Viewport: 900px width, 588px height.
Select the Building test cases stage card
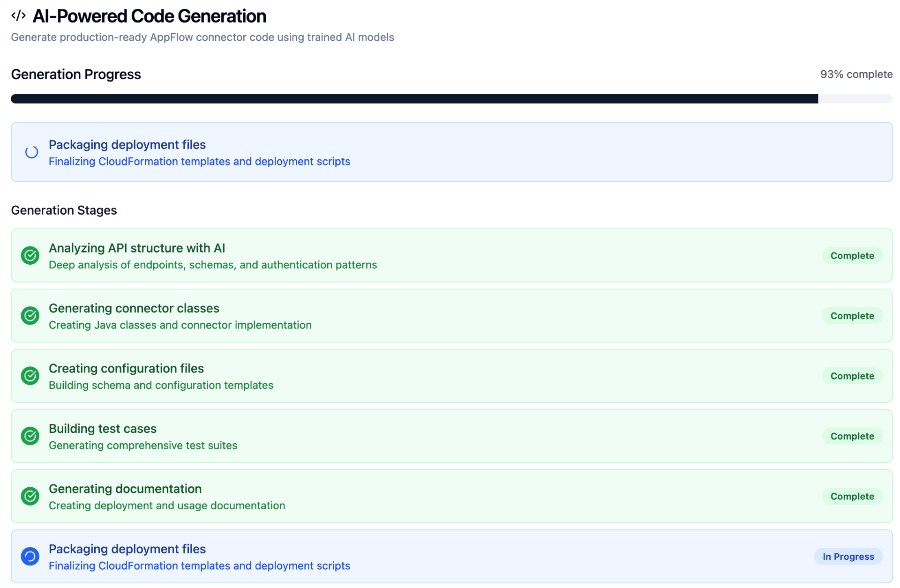click(450, 436)
